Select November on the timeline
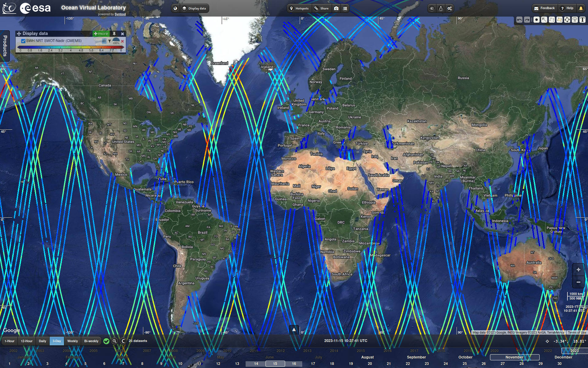This screenshot has width=588, height=368. coord(514,357)
